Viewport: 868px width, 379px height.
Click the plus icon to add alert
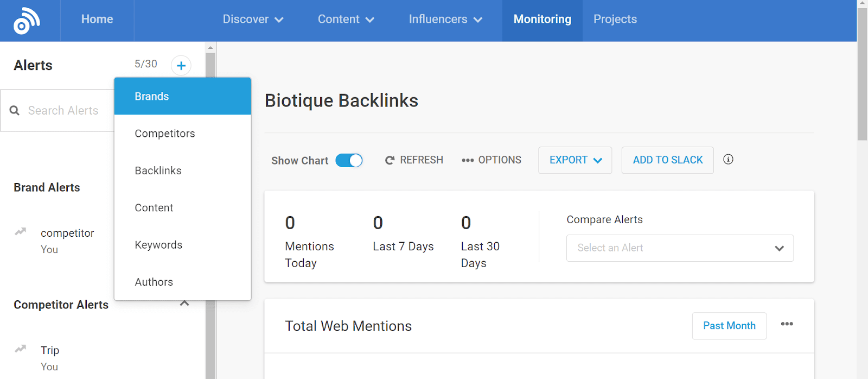click(181, 66)
